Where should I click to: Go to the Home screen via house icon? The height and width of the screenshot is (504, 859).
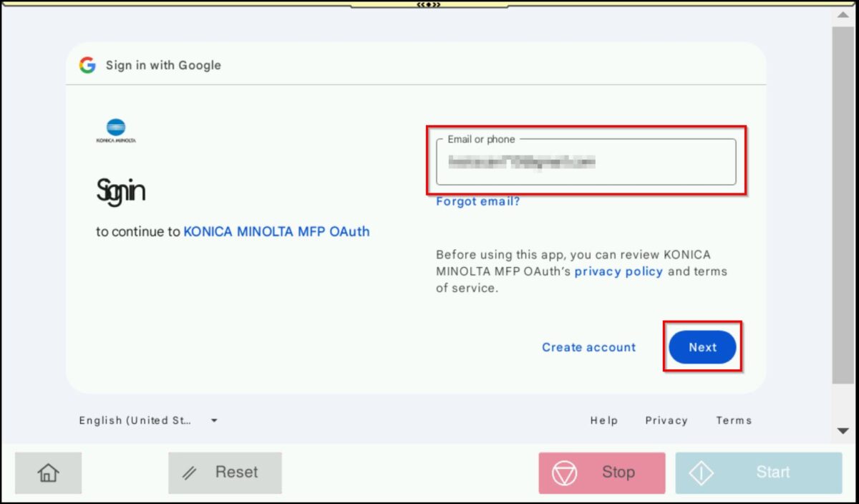coord(48,472)
